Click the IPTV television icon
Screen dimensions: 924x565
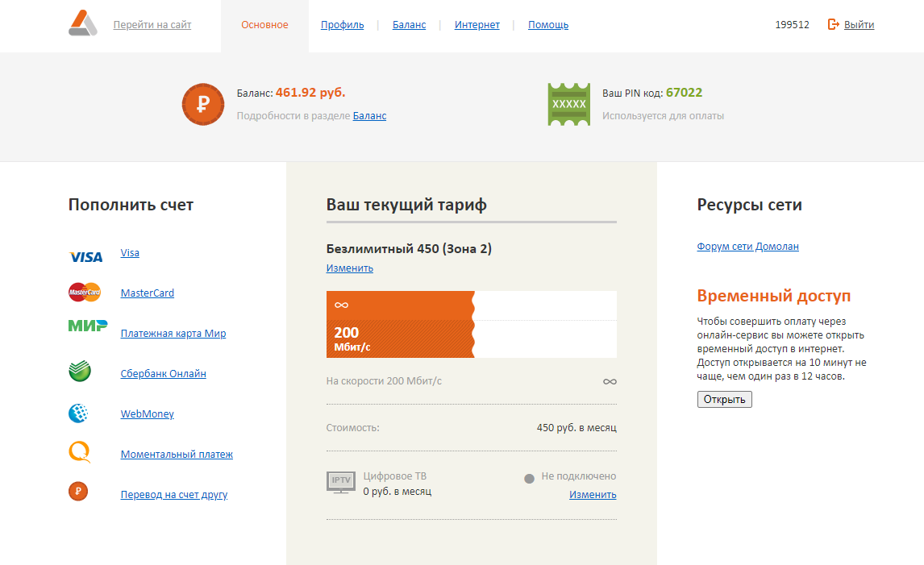[340, 482]
